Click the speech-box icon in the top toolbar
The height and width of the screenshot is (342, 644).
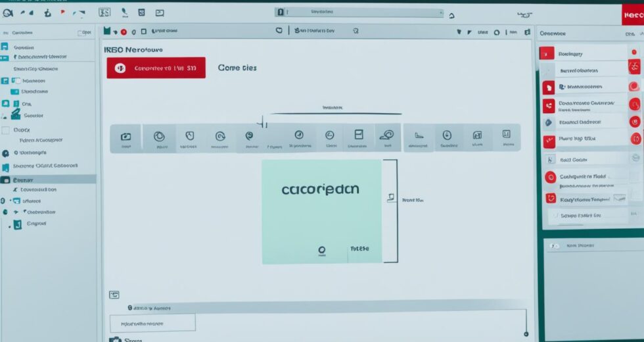pyautogui.click(x=160, y=13)
